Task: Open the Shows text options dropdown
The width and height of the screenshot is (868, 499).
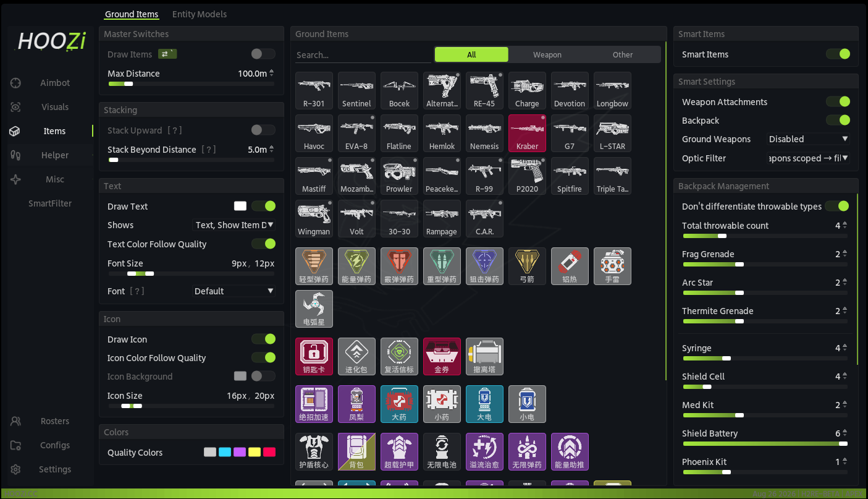Action: point(234,225)
